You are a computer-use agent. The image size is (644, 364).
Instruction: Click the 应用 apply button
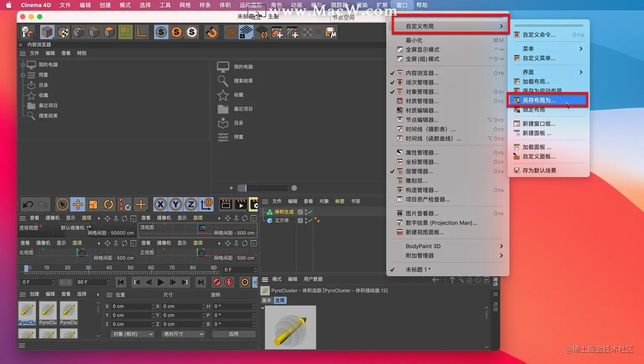234,334
